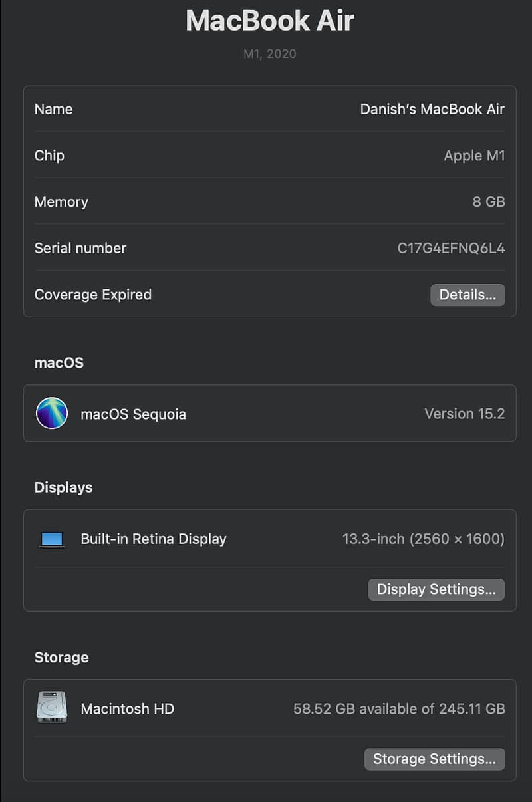Click the Macintosh HD drive icon
This screenshot has width=532, height=802.
click(x=52, y=708)
